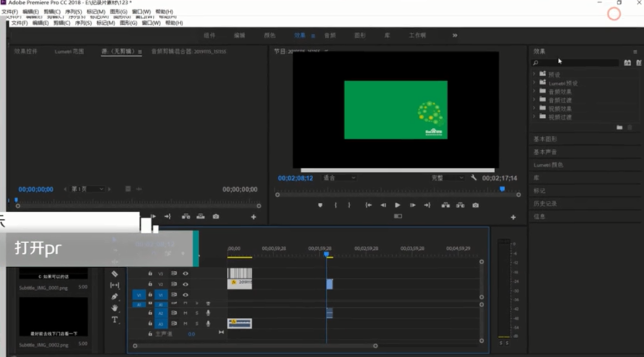Open the Lumetri 范围 panel tab
Image resolution: width=644 pixels, height=357 pixels.
point(69,52)
